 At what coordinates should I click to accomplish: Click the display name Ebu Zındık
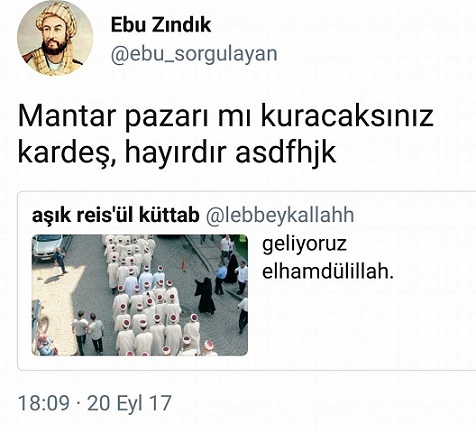click(161, 25)
